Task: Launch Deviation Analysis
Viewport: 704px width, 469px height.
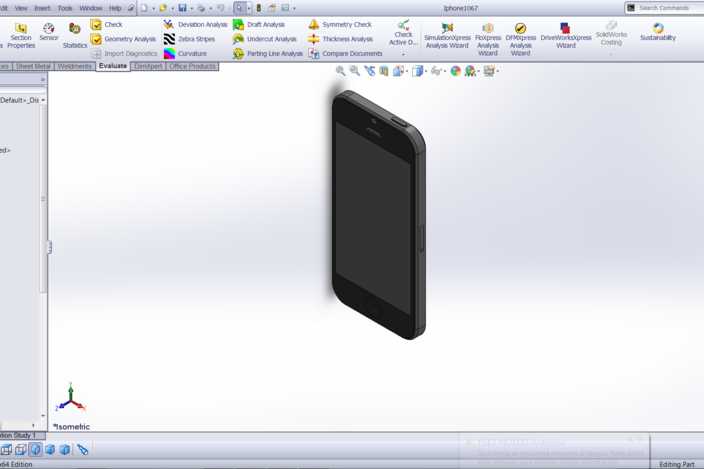Action: 195,25
